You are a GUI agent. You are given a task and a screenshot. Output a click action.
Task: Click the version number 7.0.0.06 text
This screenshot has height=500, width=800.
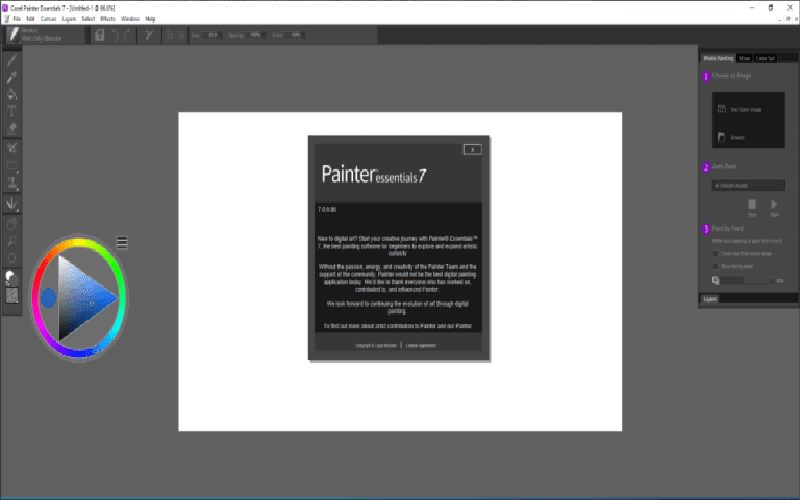click(x=327, y=210)
